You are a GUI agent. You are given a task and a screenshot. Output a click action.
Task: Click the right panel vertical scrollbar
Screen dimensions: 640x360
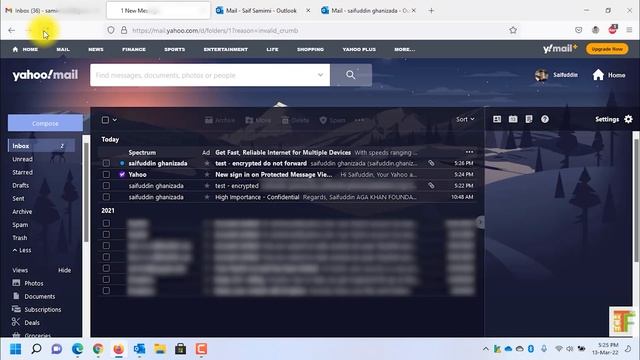coord(636,200)
